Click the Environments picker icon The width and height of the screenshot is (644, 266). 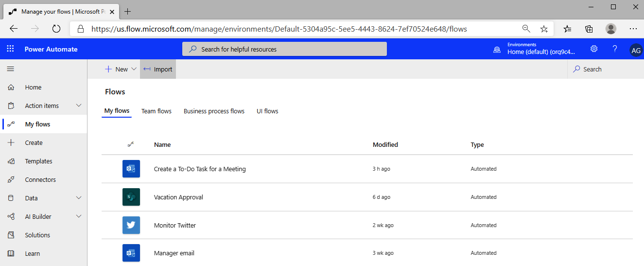[497, 49]
